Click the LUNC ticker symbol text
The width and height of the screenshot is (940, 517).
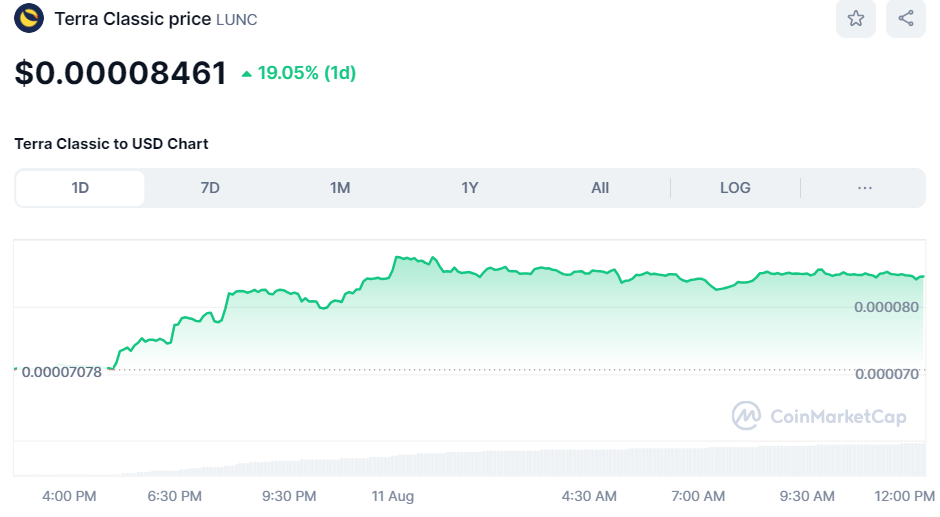(x=237, y=20)
